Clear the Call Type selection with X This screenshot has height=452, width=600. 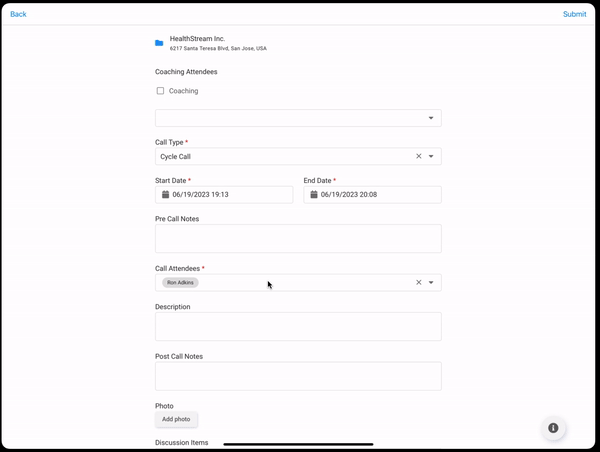pyautogui.click(x=418, y=157)
